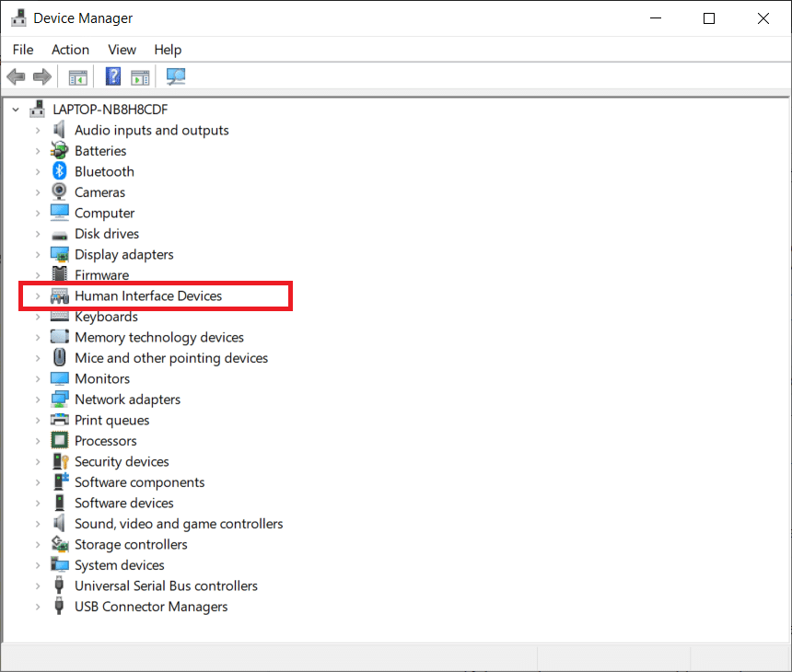Open the Action menu
This screenshot has width=792, height=672.
click(x=70, y=50)
